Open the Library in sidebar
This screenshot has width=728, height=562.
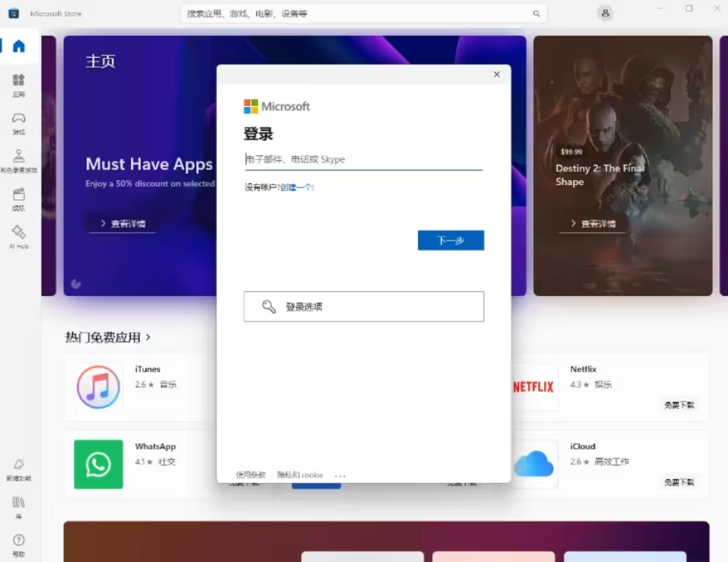tap(18, 507)
